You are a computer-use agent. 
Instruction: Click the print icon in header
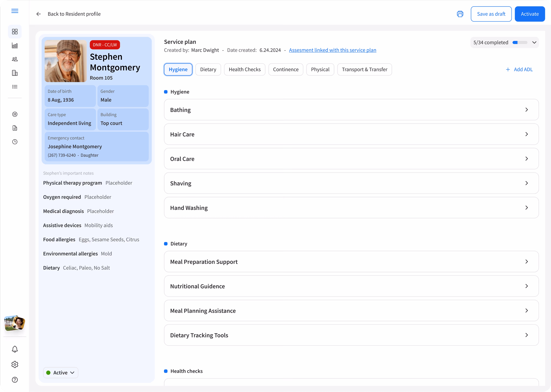(460, 14)
